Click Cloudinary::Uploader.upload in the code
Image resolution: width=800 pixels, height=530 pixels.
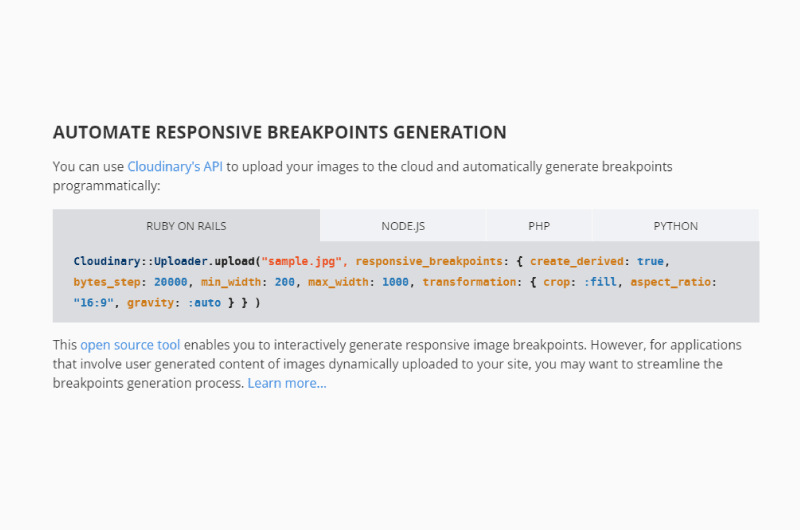click(x=164, y=261)
